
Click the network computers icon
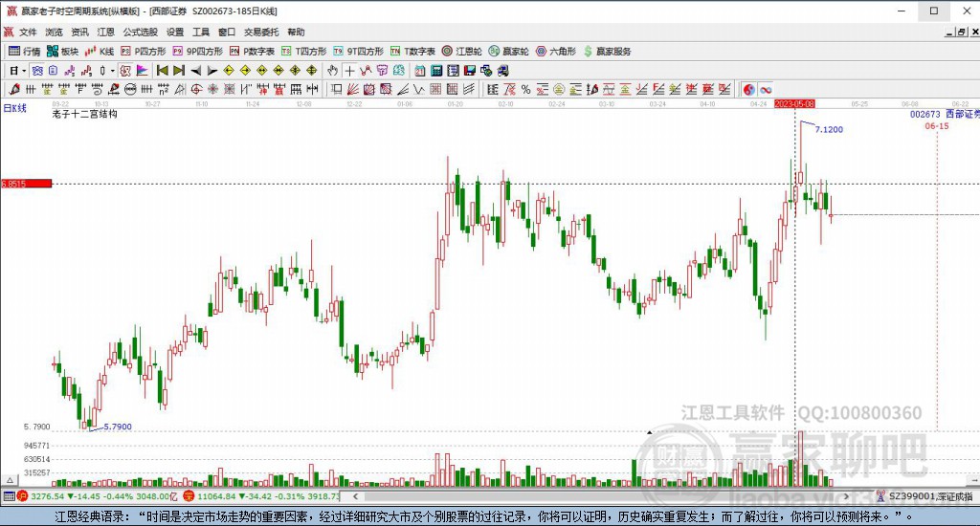486,71
